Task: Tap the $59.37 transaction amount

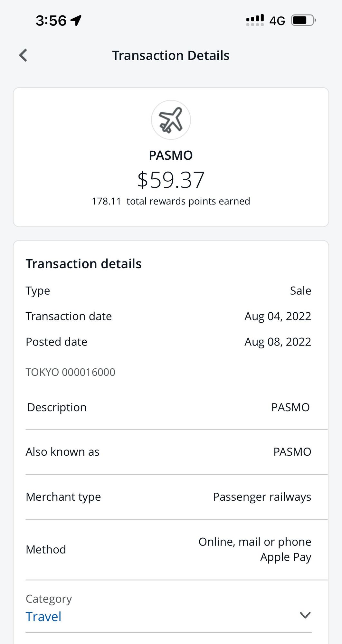Action: [171, 180]
